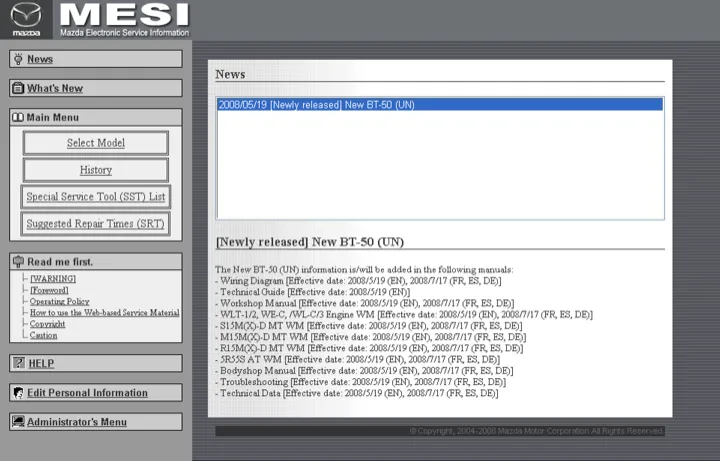Click the notepad icon beside What's New
Screen dimensions: 720x461
(x=18, y=88)
